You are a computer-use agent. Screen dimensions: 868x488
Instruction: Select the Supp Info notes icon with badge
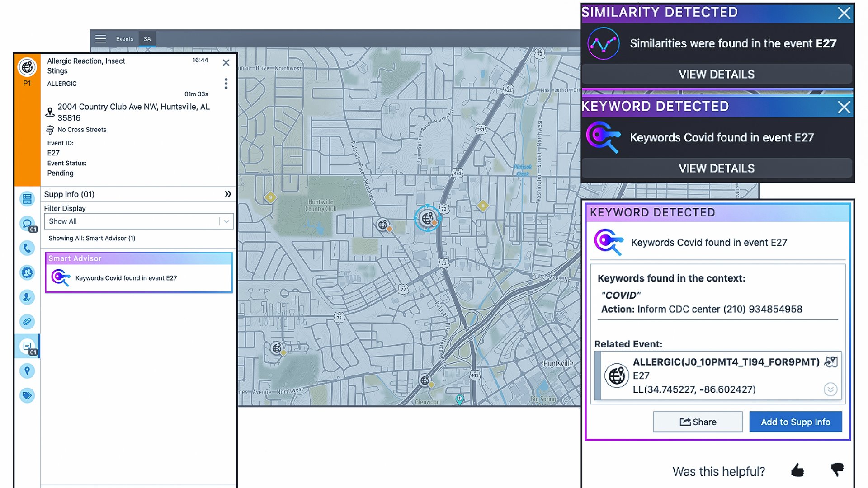click(27, 347)
